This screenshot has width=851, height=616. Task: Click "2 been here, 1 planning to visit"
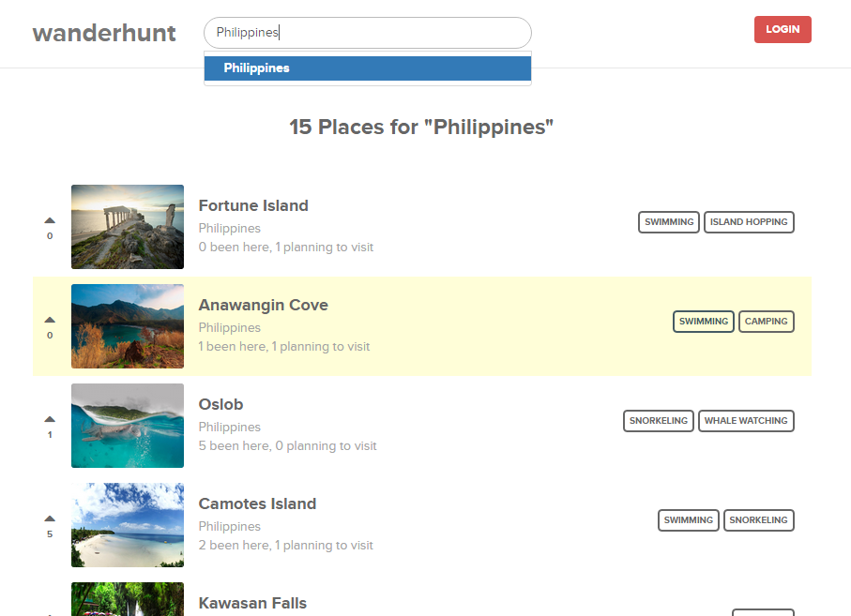click(x=286, y=545)
